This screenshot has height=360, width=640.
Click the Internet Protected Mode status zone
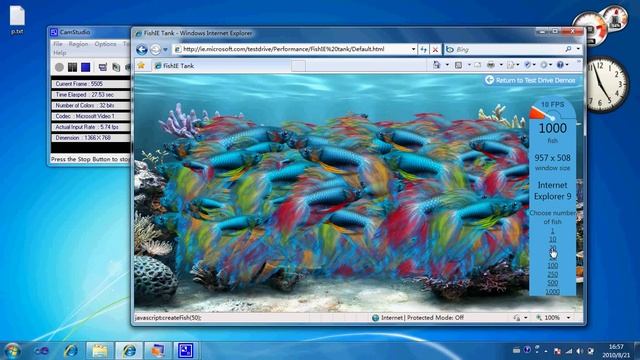(x=418, y=318)
